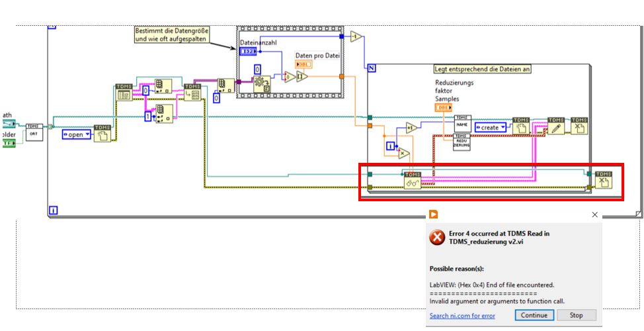Select the Index Array node wired to constant 1
This screenshot has width=644, height=331.
click(x=165, y=114)
